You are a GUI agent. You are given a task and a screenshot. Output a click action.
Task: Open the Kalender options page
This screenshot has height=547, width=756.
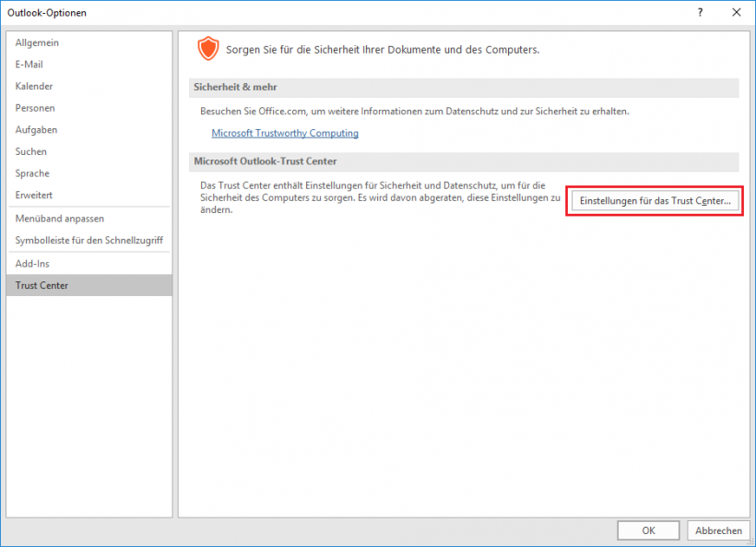pos(34,87)
